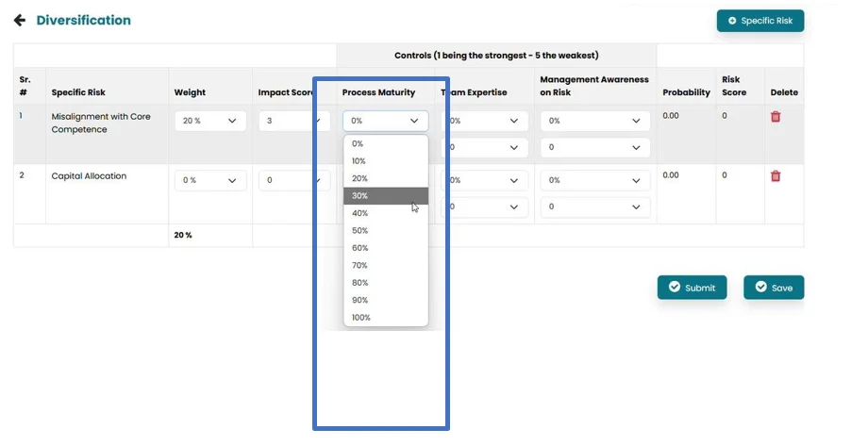The width and height of the screenshot is (868, 446).
Task: Open Weight dropdown for Misalignment risk
Action: (209, 122)
